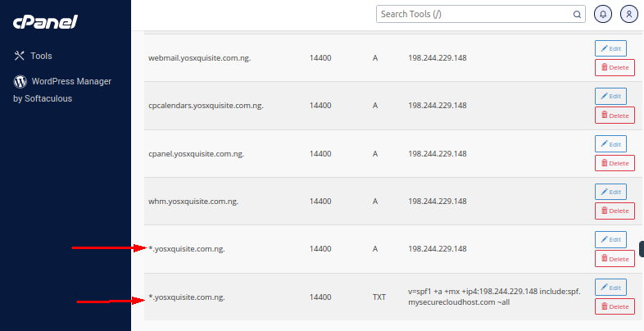
Task: Edit the webmail.yosxquisite.com.ng record
Action: (x=610, y=48)
